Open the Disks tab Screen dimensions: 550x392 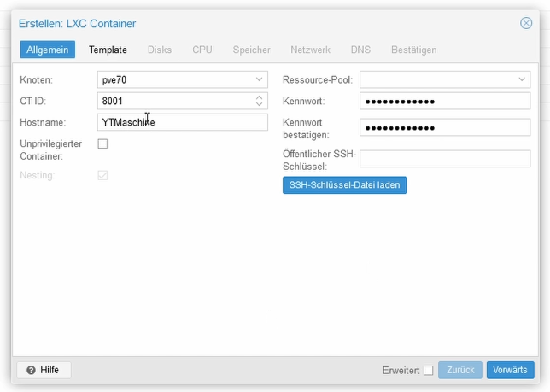click(160, 50)
